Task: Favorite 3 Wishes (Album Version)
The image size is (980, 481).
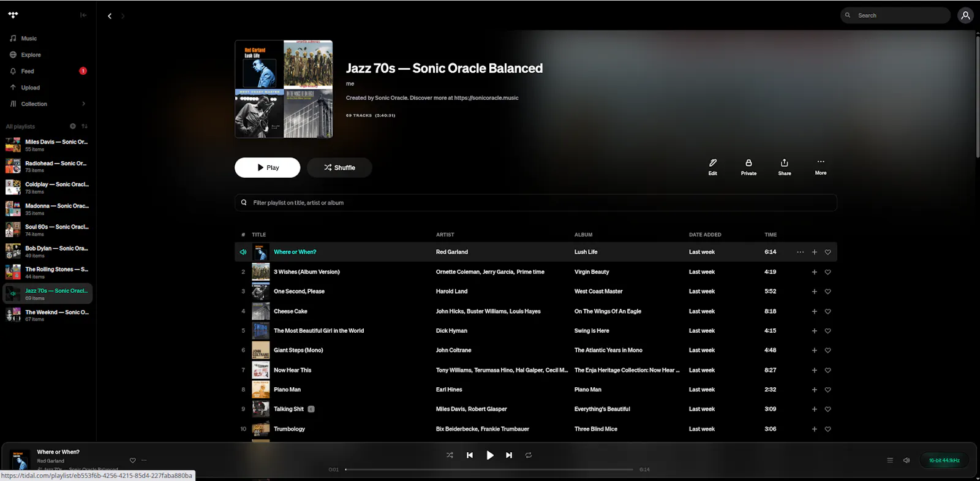Action: 827,272
